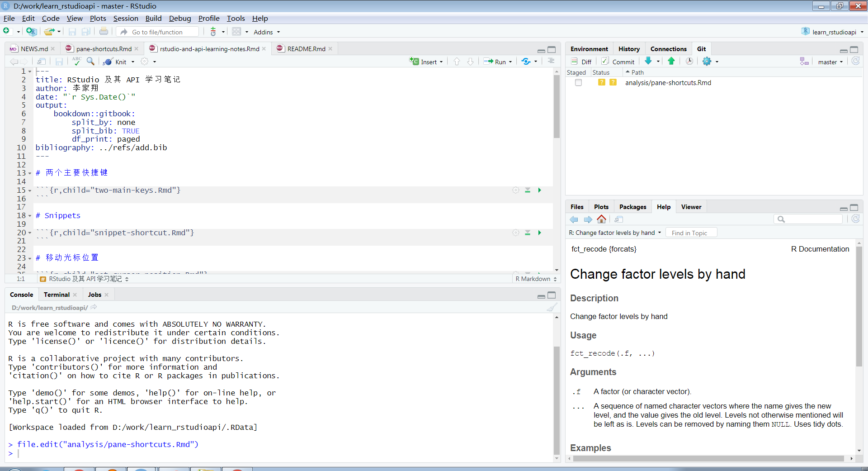Click the Print current file icon
The width and height of the screenshot is (868, 471).
(104, 32)
